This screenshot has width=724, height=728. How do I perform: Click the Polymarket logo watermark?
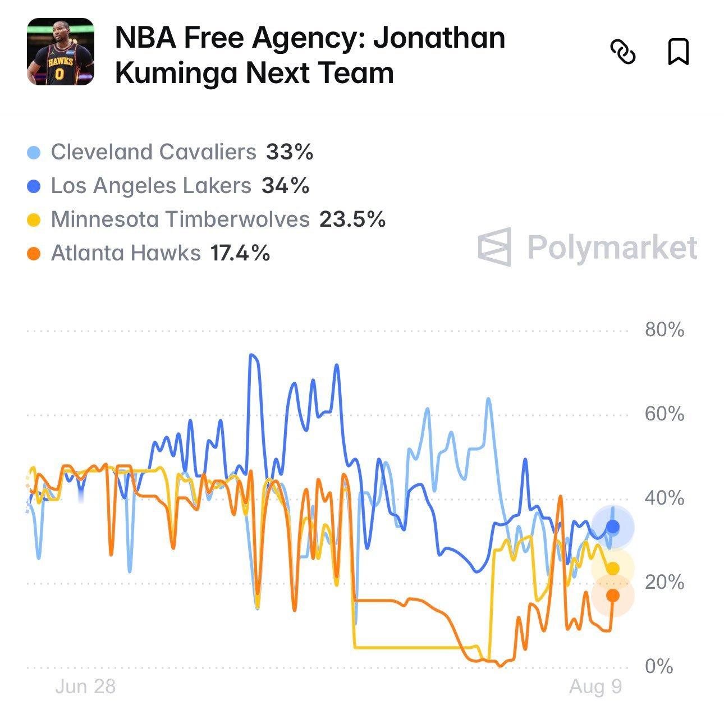point(588,247)
